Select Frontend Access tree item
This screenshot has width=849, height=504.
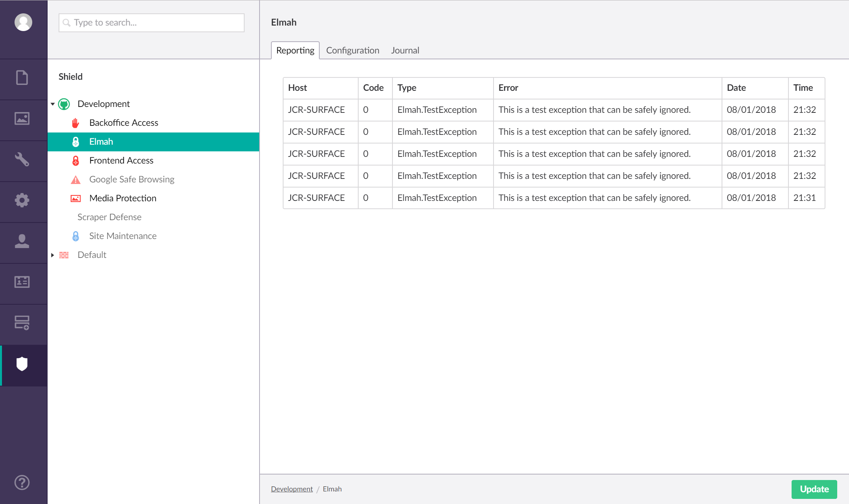tap(121, 160)
